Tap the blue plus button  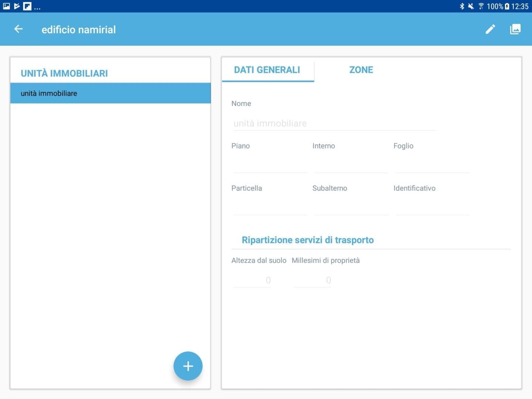point(188,366)
